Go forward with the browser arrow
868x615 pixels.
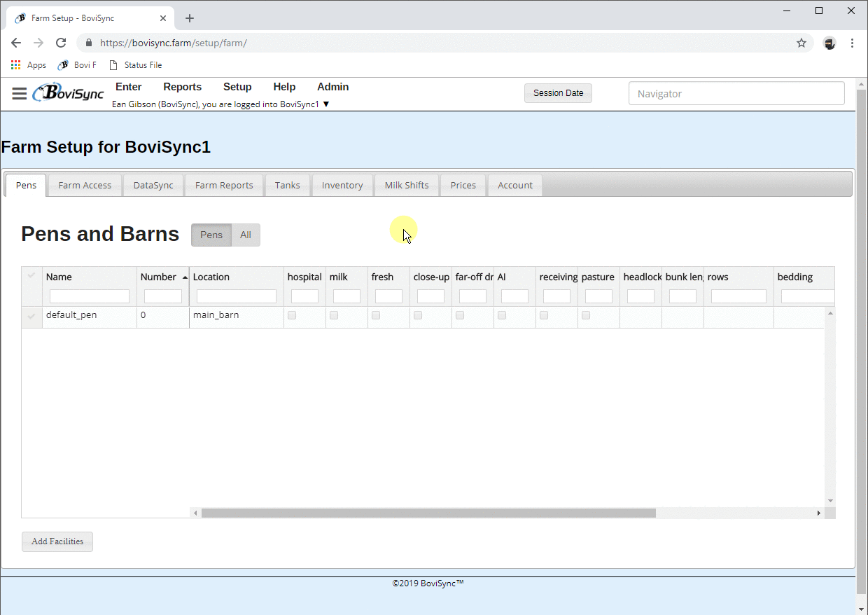38,43
